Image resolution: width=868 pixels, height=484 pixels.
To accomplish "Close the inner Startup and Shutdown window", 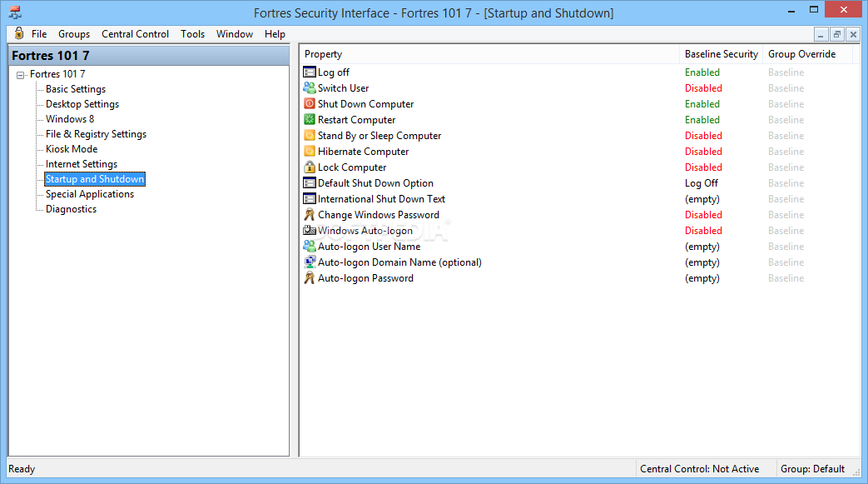I will pyautogui.click(x=853, y=34).
